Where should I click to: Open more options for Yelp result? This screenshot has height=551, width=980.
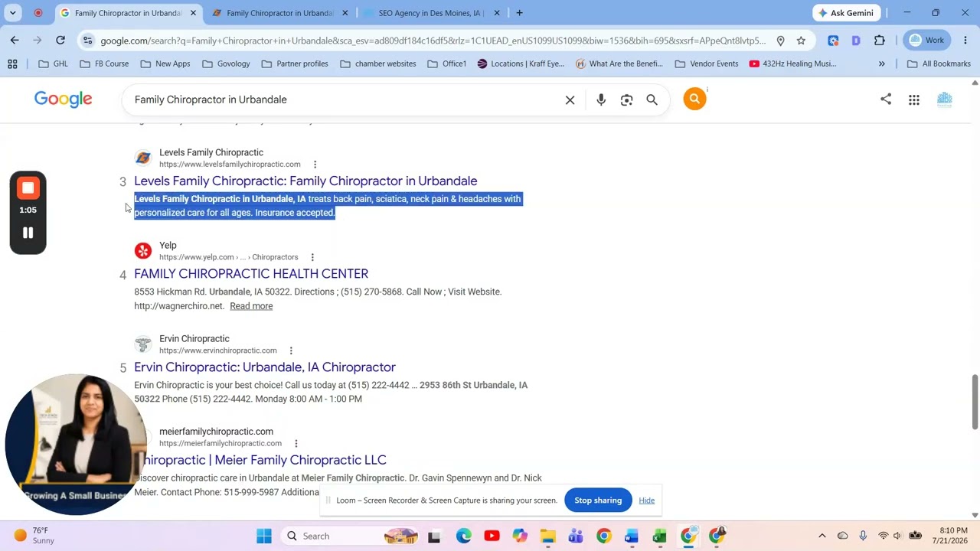pos(312,257)
